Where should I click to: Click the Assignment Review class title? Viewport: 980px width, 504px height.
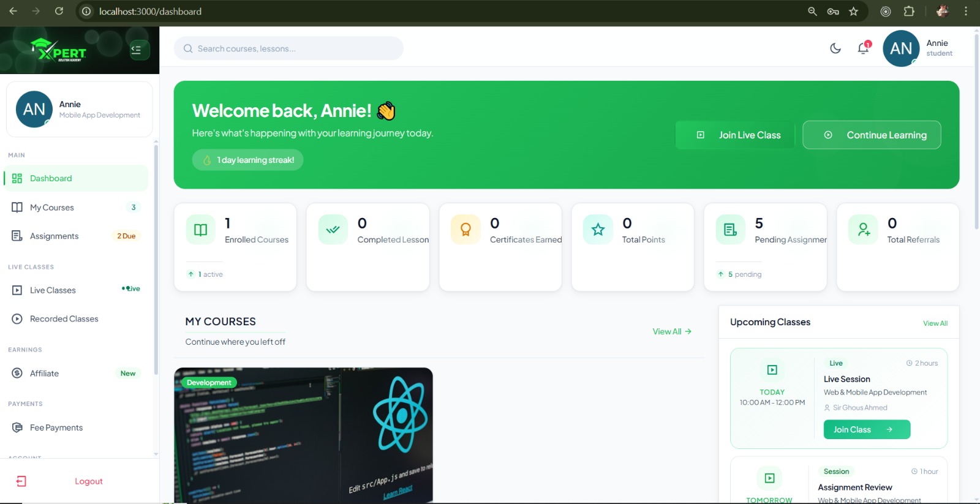point(855,487)
